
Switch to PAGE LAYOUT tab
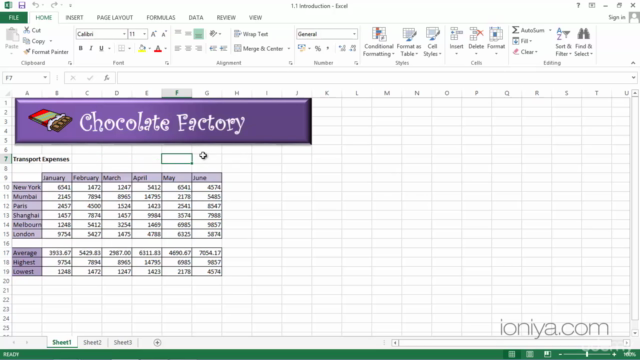click(115, 18)
